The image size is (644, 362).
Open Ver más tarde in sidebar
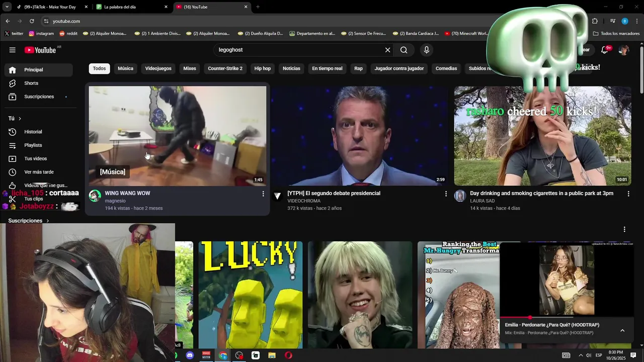tap(39, 172)
